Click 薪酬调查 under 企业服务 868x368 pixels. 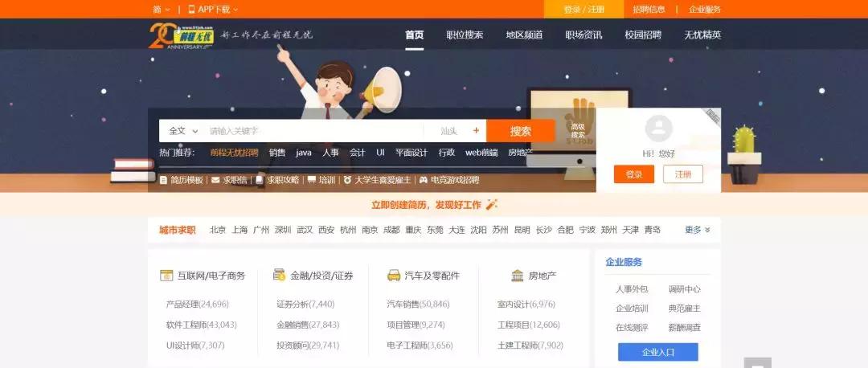(684, 328)
